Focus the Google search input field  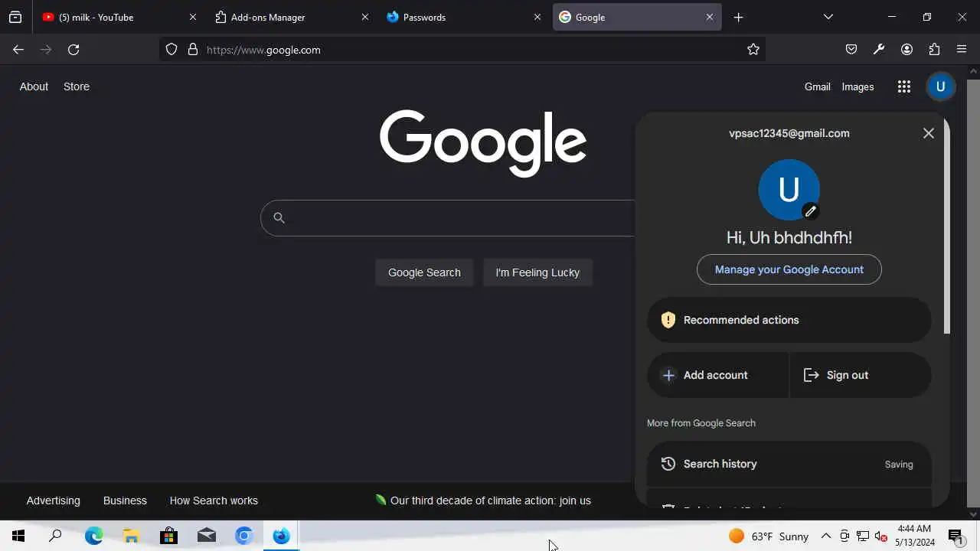459,218
